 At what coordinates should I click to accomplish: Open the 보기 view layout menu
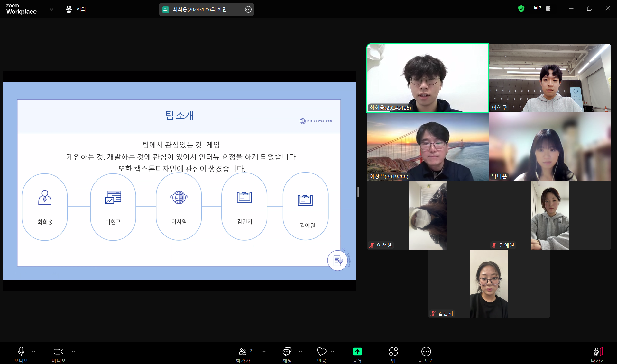pos(542,9)
